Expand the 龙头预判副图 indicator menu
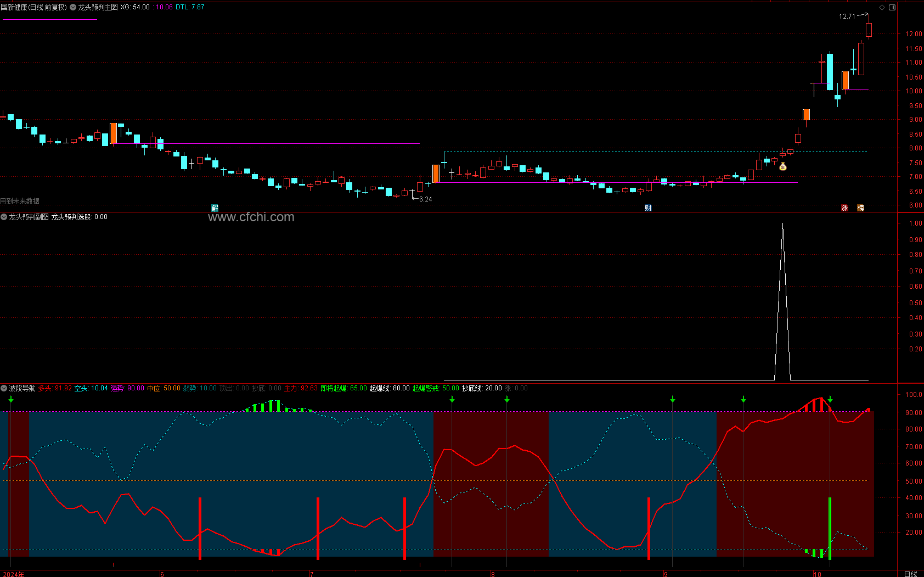The image size is (924, 577). point(4,217)
